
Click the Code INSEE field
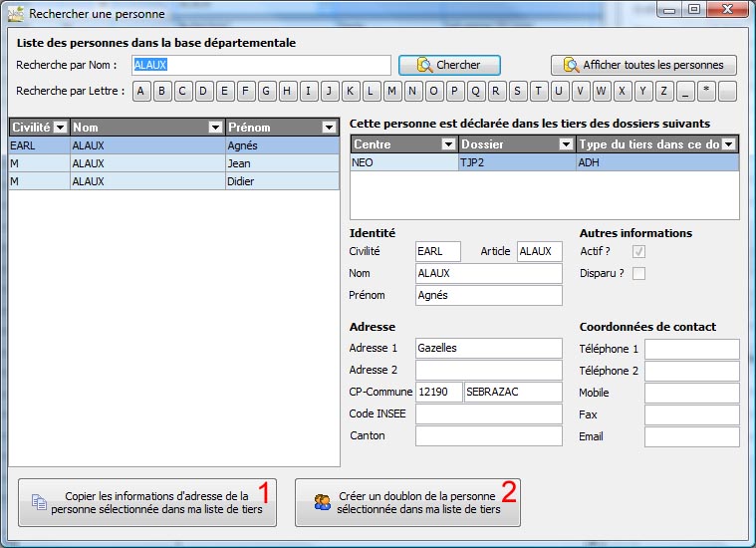tap(489, 413)
